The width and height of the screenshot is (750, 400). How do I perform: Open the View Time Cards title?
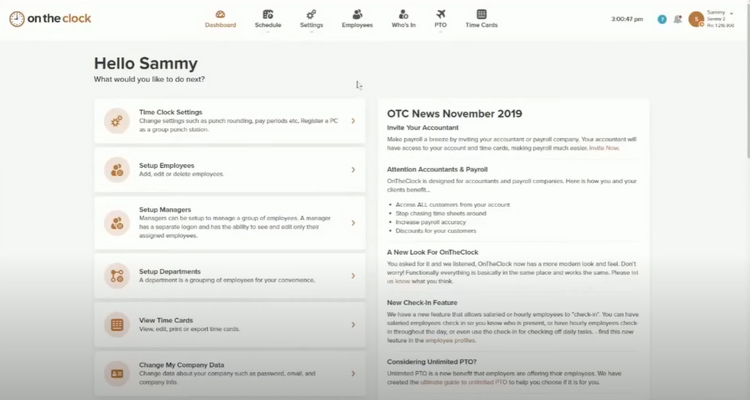coord(166,321)
